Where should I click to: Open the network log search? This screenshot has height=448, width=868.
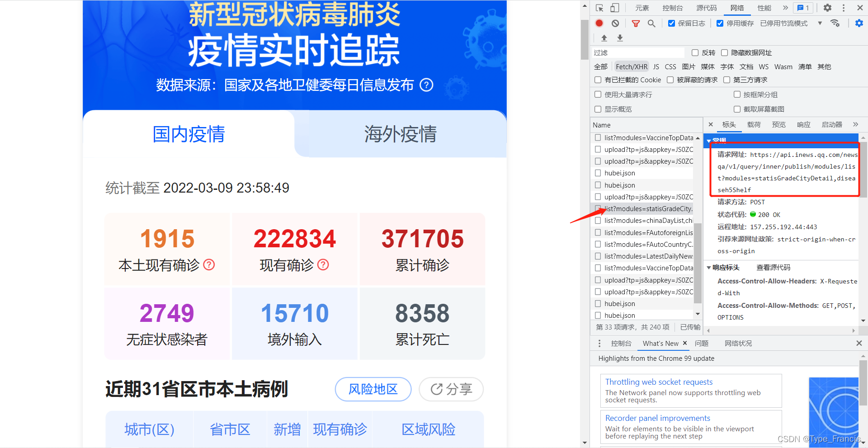tap(651, 23)
